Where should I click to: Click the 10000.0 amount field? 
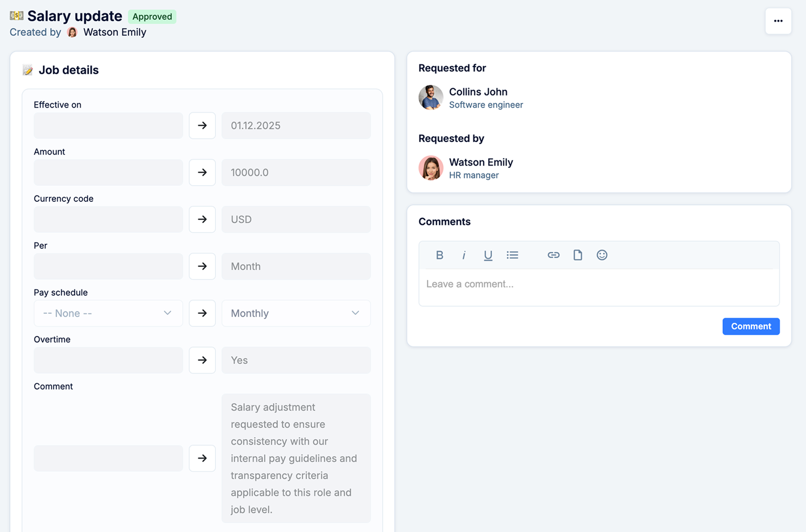[296, 172]
